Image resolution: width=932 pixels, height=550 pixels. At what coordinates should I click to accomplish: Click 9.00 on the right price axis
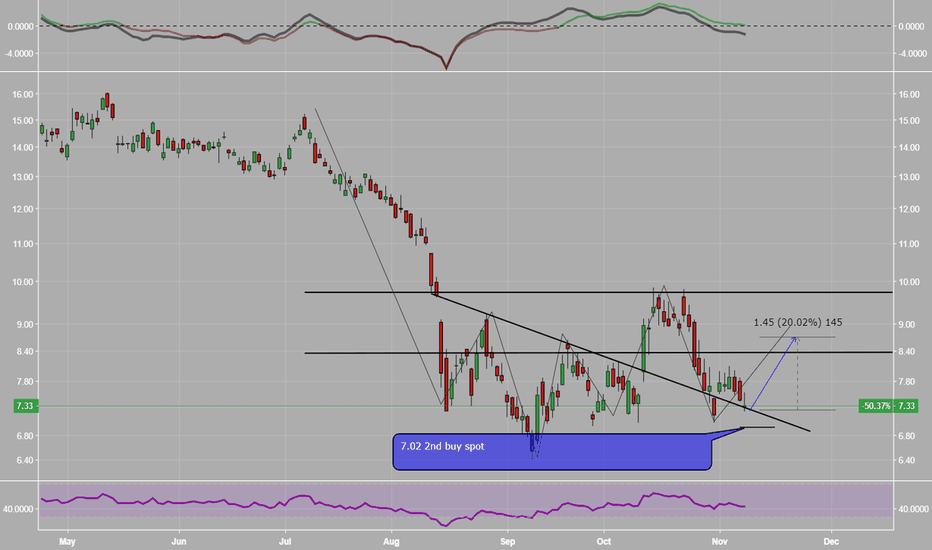[x=907, y=325]
